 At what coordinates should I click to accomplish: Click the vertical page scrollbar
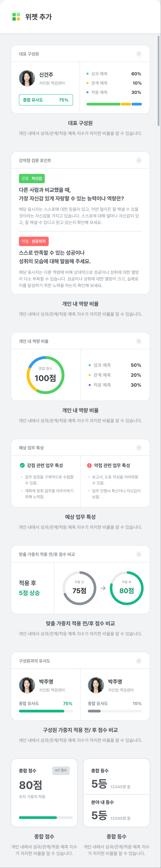(x=159, y=80)
